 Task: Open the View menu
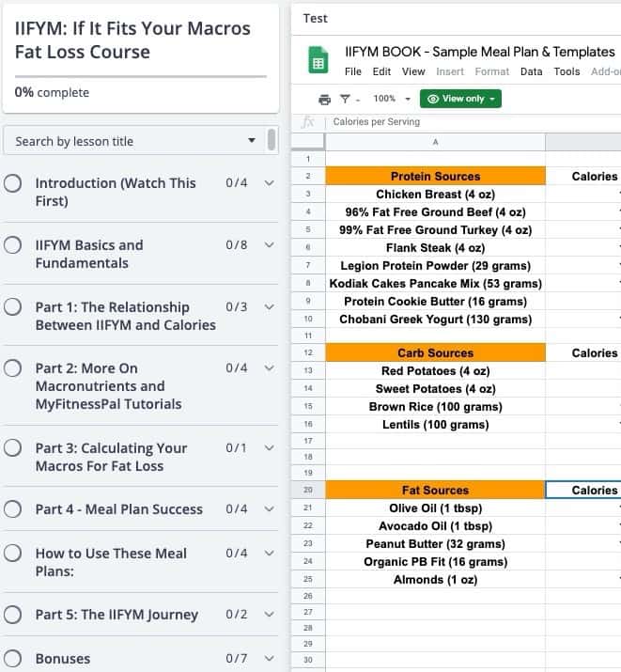click(413, 71)
